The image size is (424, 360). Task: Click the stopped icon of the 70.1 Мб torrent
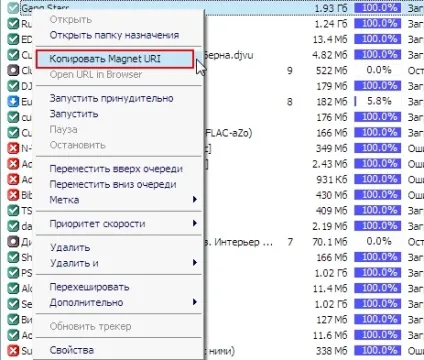point(13,241)
